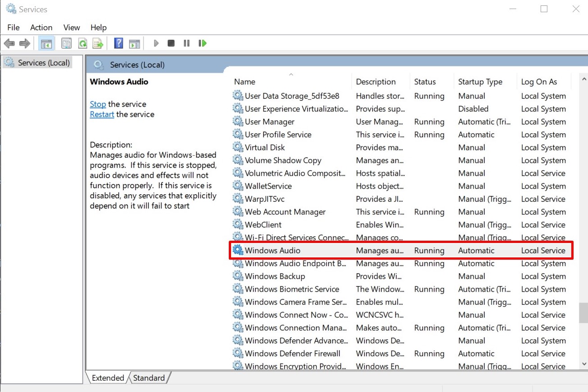This screenshot has height=392, width=588.
Task: Switch to the Extended tab
Action: tap(107, 378)
